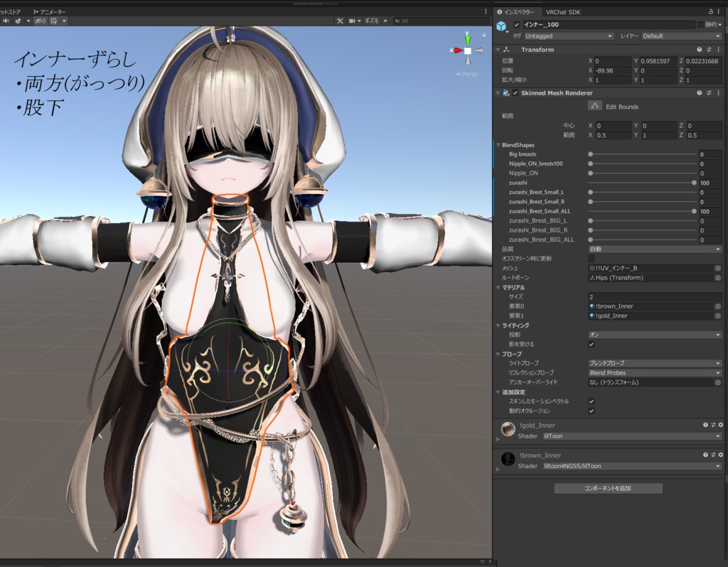Viewport: 728px width, 567px height.
Task: Click the object name field インナー_100
Action: point(609,25)
